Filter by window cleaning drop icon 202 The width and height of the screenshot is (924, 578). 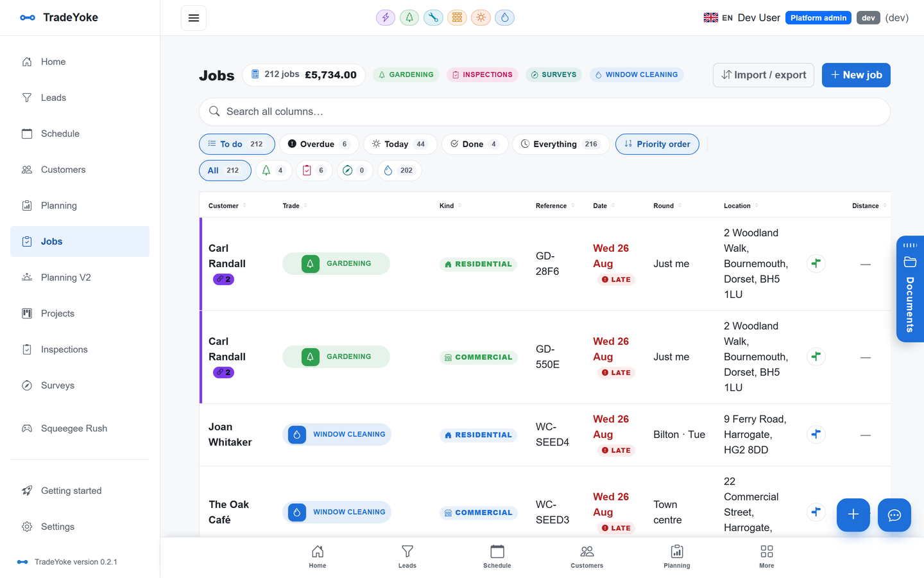(x=399, y=170)
